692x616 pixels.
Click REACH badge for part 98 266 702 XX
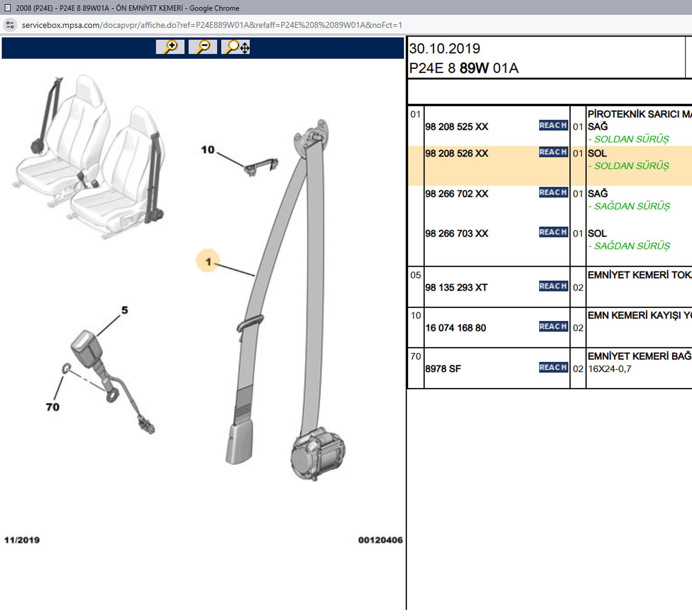pos(553,192)
